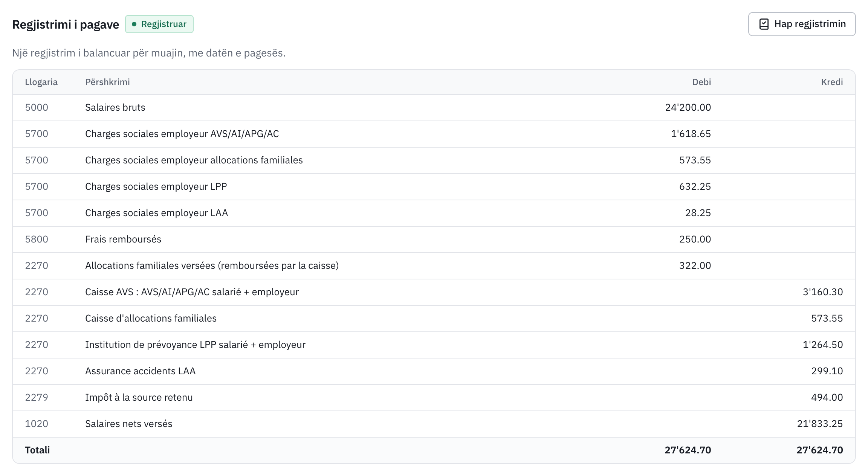This screenshot has height=476, width=868.
Task: Click the Assurance accidents LAA row
Action: pyautogui.click(x=434, y=371)
